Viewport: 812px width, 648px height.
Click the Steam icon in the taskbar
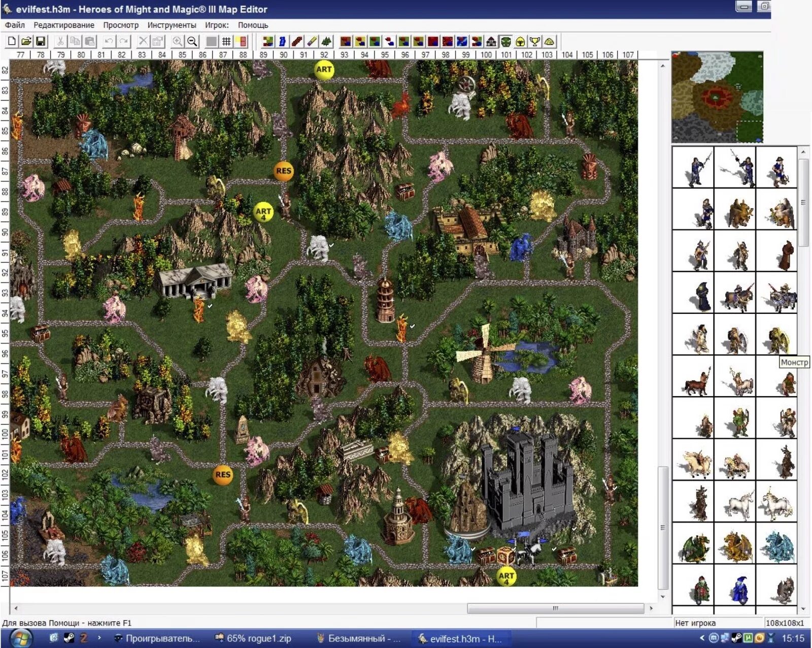point(69,638)
